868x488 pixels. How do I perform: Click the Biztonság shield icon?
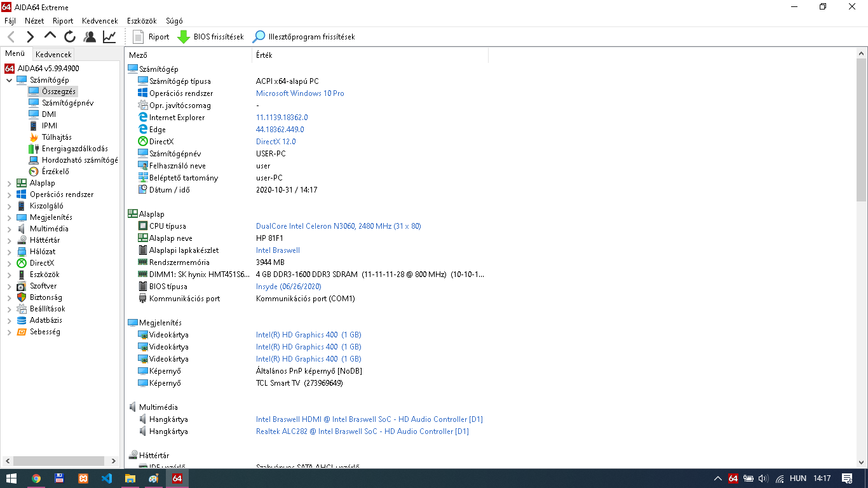[22, 297]
